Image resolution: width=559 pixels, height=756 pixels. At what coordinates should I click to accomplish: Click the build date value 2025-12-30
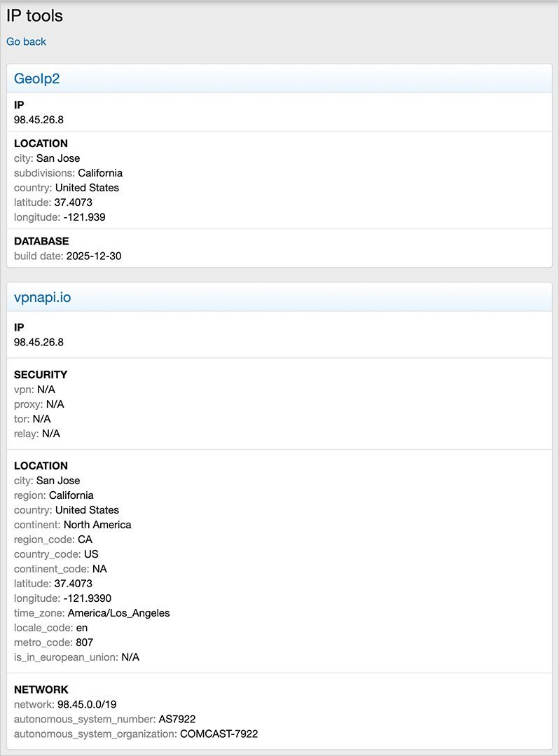(x=93, y=256)
